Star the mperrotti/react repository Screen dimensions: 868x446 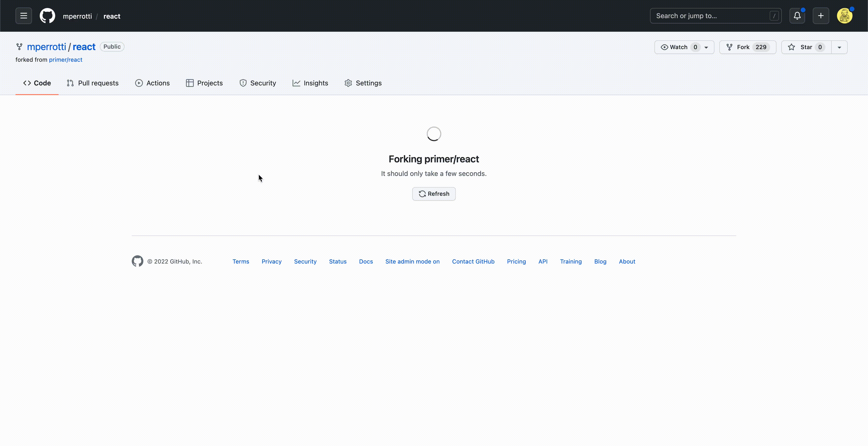pyautogui.click(x=806, y=47)
